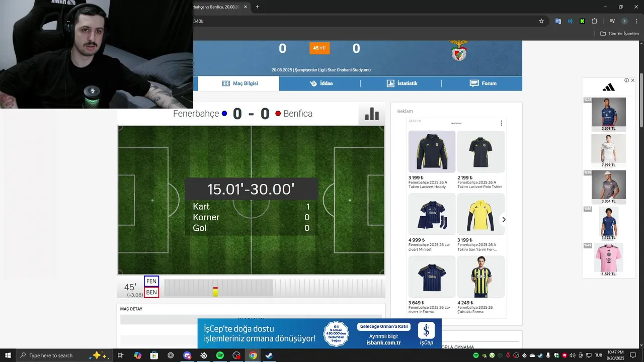Click the İşCep logo in banner ad
Screen dimensions: 644x362
pos(426,334)
